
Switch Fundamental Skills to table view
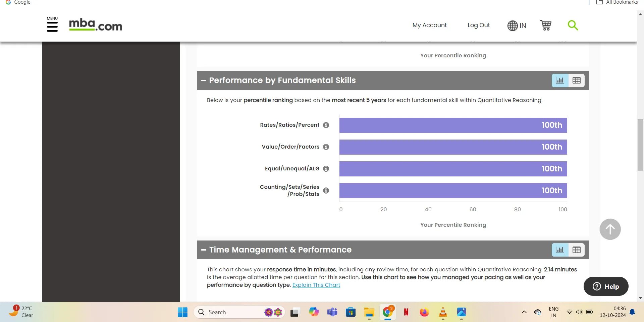[x=576, y=80]
